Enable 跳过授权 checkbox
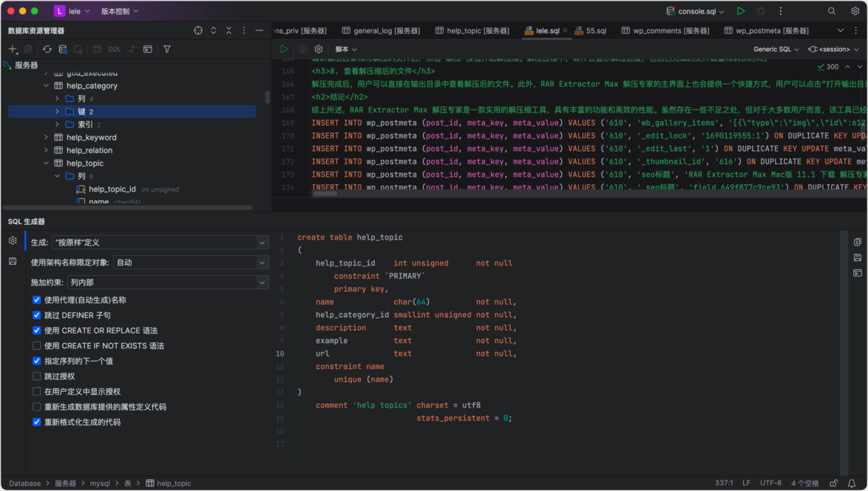868x491 pixels. pyautogui.click(x=36, y=376)
